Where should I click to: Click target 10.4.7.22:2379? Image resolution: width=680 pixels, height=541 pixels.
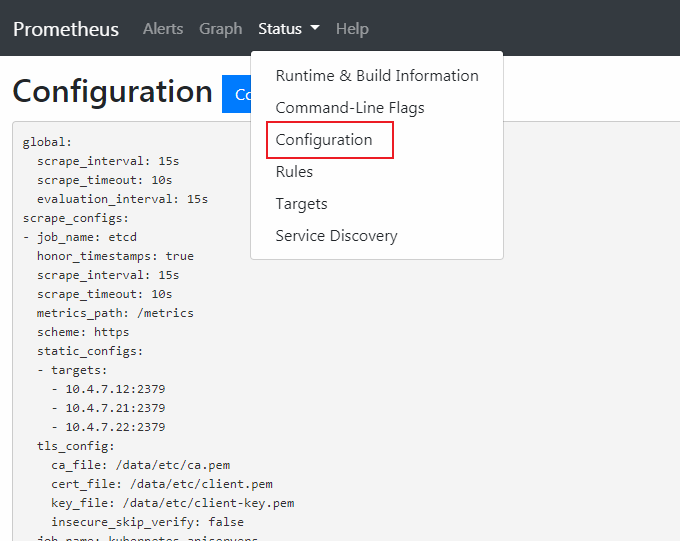(115, 427)
